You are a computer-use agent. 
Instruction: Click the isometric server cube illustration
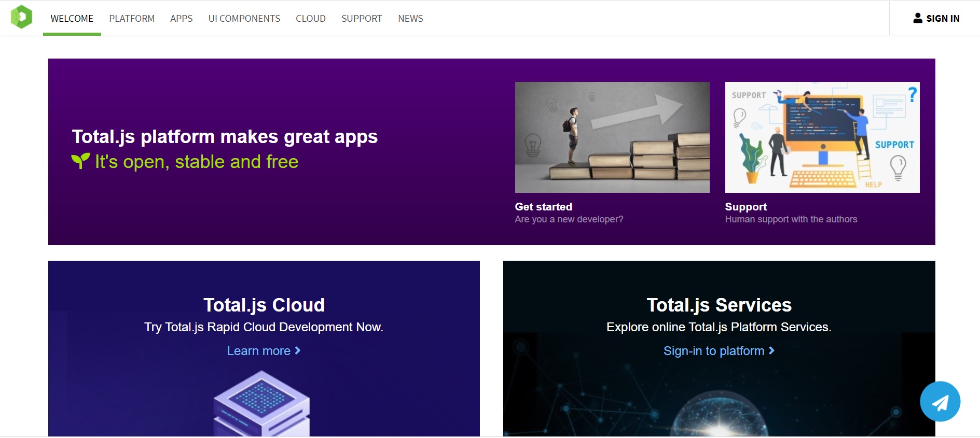click(x=262, y=405)
